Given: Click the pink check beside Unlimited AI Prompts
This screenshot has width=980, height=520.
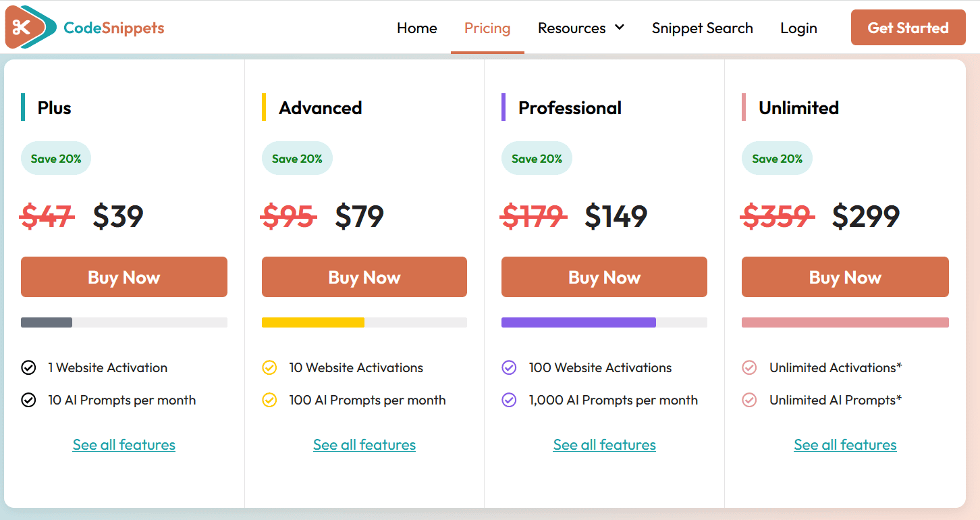Looking at the screenshot, I should [750, 400].
